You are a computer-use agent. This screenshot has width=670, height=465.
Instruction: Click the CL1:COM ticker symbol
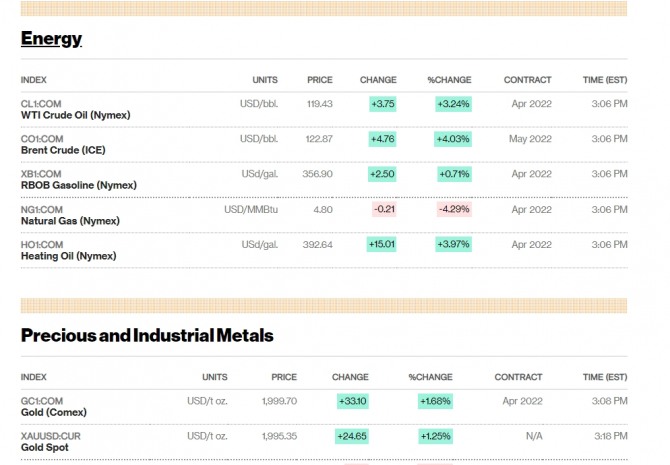42,104
